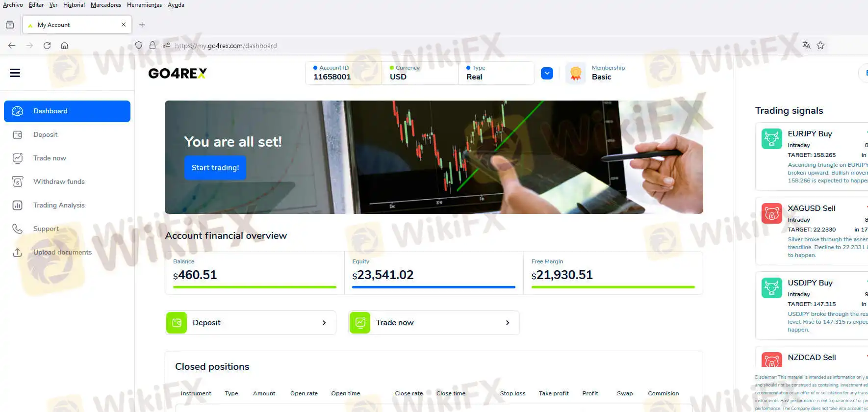Go to Dashboard in the sidebar
The height and width of the screenshot is (412, 868).
[67, 111]
